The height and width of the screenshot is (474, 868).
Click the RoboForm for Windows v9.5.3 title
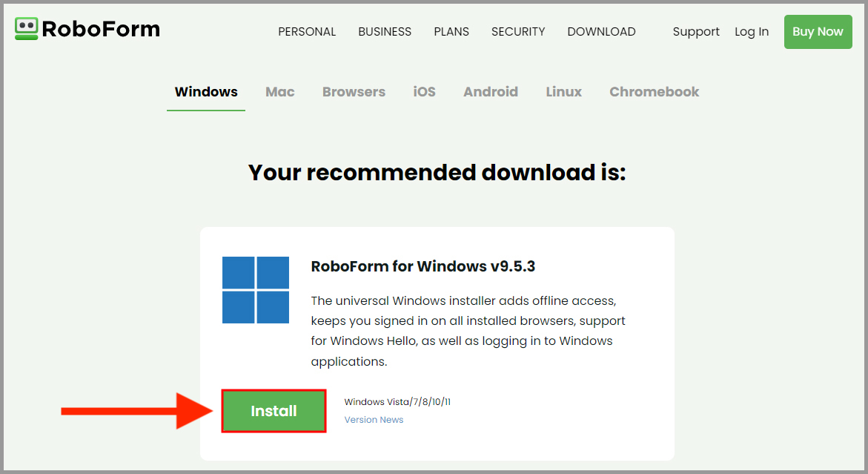pyautogui.click(x=423, y=266)
